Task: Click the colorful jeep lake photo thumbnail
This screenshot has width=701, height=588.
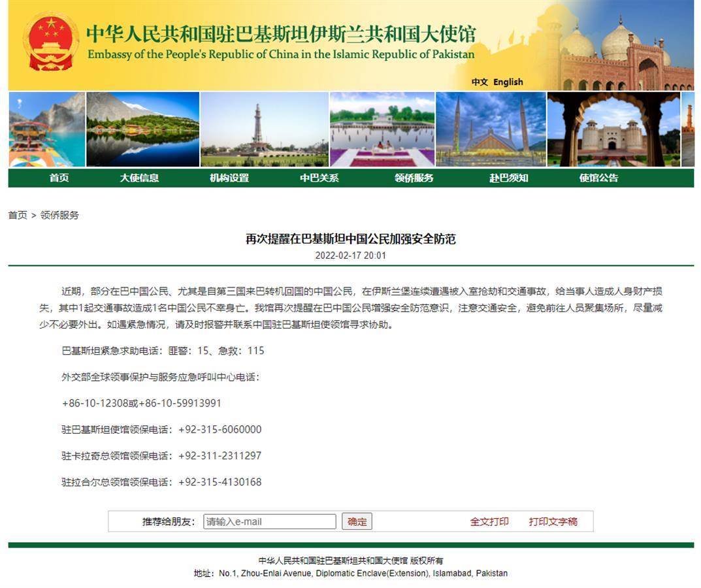Action: pos(47,129)
